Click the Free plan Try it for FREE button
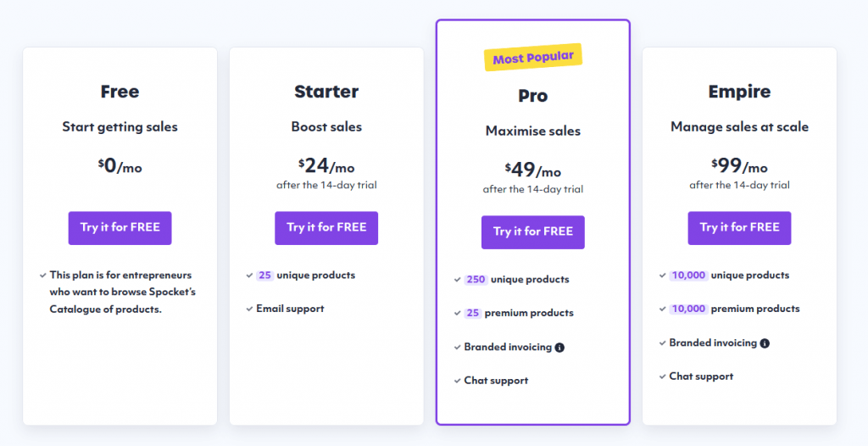The image size is (868, 446). 120,228
